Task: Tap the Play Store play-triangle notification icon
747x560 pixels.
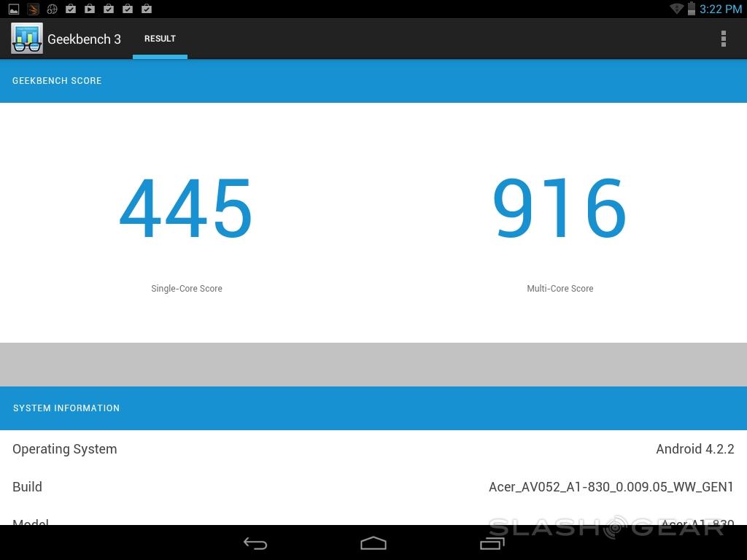Action: point(90,9)
